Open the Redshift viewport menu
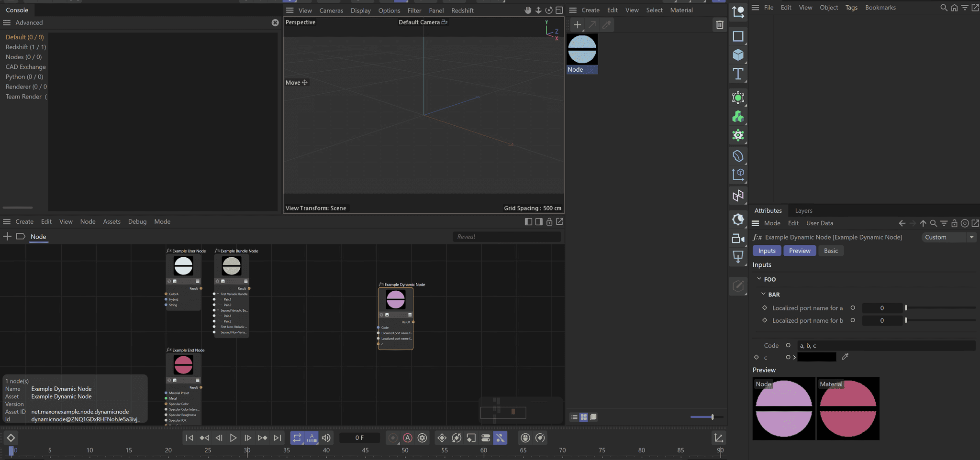 pyautogui.click(x=462, y=11)
